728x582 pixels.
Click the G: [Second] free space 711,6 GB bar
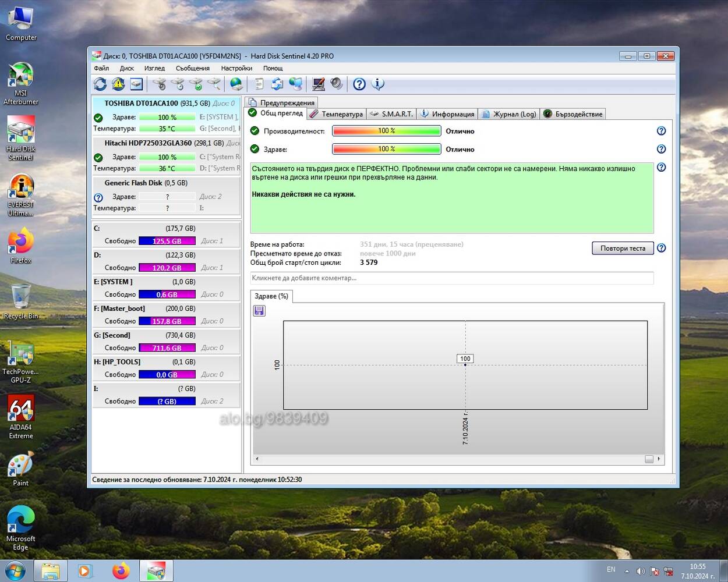pos(167,348)
